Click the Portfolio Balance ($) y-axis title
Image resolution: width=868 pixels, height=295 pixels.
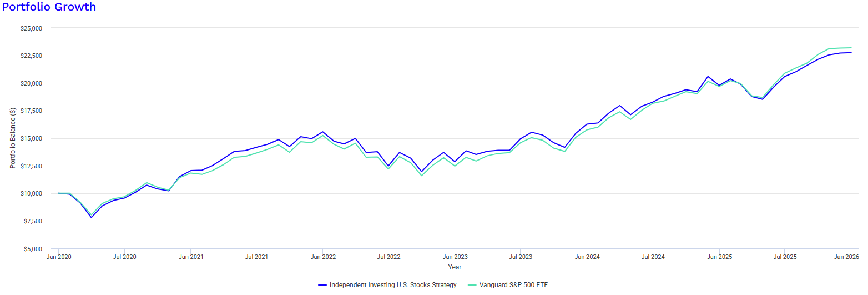point(13,139)
